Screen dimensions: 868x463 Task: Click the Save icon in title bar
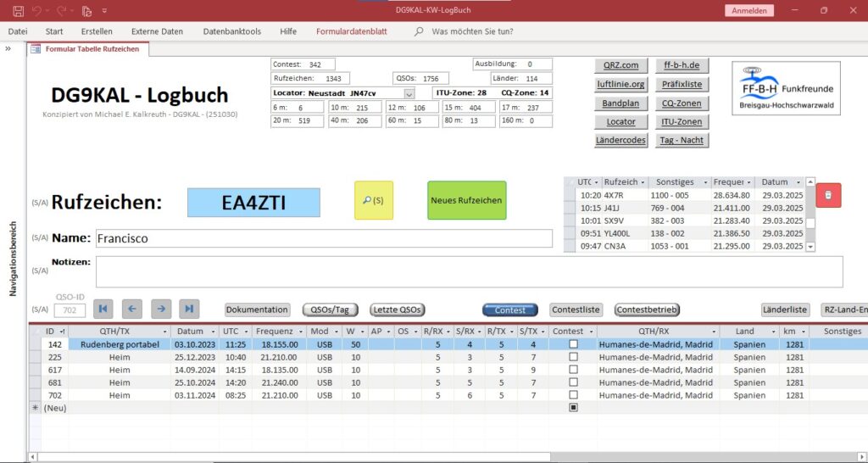pyautogui.click(x=18, y=10)
